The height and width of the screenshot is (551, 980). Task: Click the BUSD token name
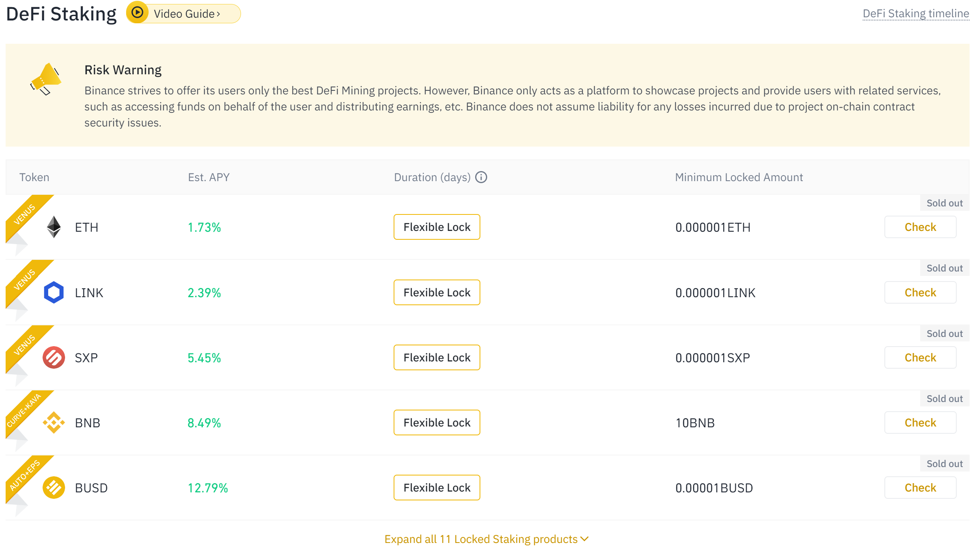click(x=91, y=488)
